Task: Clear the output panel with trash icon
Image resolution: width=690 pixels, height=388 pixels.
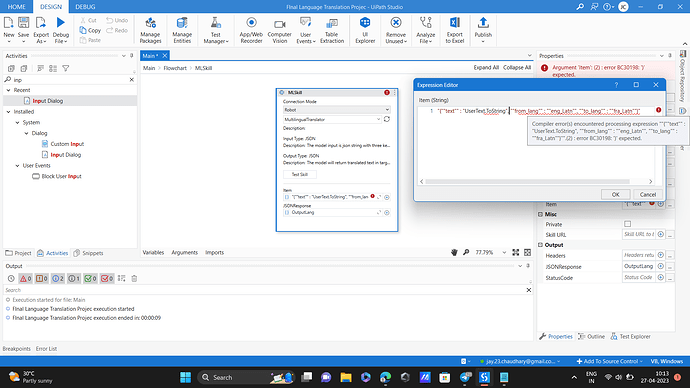Action: (x=134, y=278)
